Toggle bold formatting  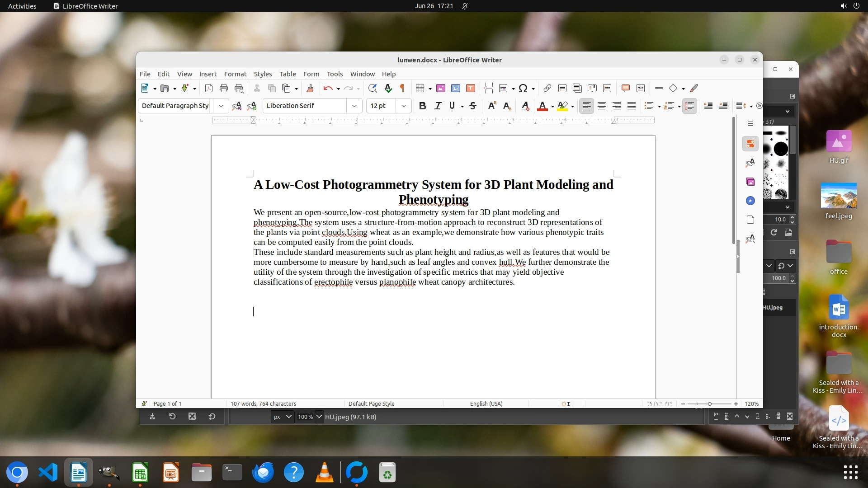click(423, 106)
